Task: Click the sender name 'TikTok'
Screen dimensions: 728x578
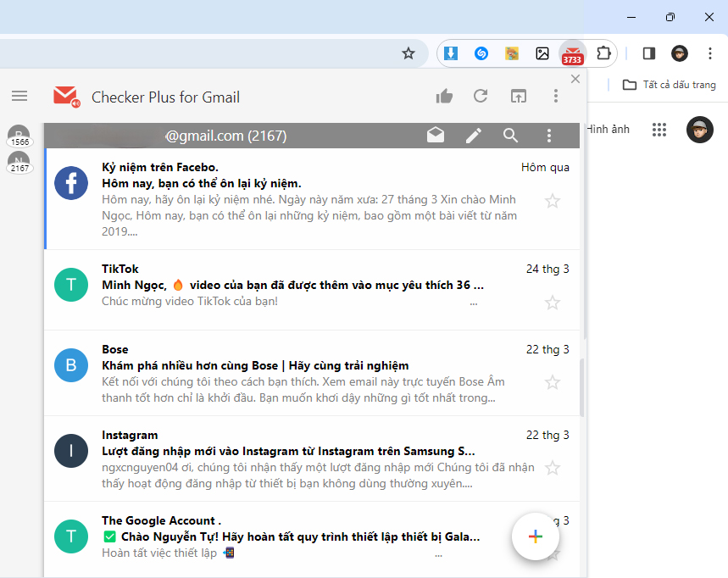Action: 120,269
